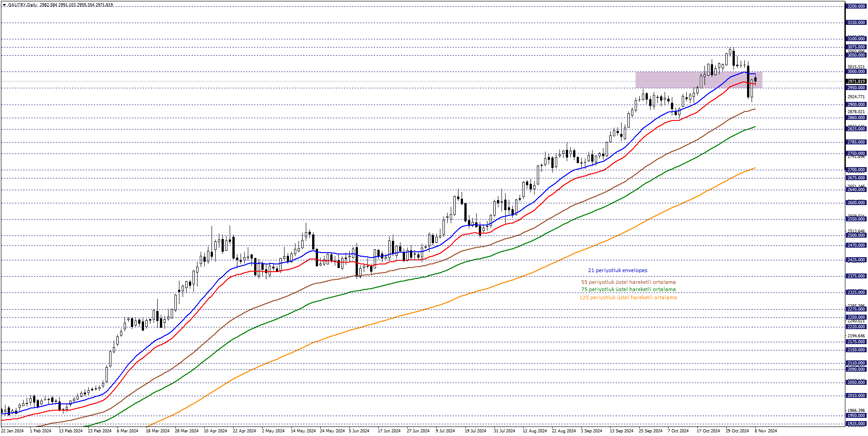Select the '125 periyotluk üstel hareketli ortalama' label

coord(628,297)
